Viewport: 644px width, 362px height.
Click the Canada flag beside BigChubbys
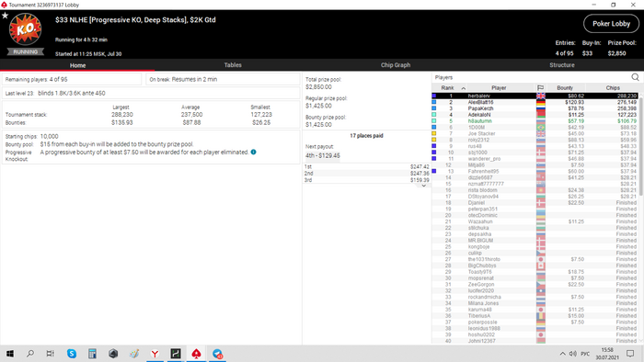pos(541,266)
